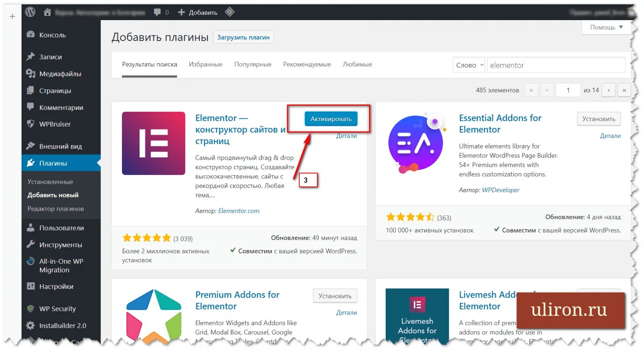Image resolution: width=644 pixels, height=351 pixels.
Task: Switch to Любимые tab
Action: (x=357, y=64)
